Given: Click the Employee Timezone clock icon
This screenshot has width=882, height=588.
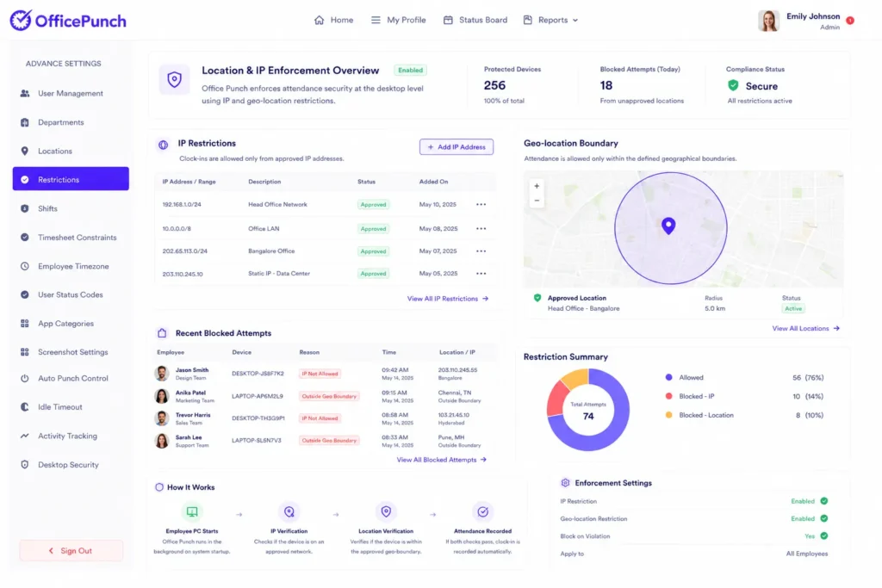Looking at the screenshot, I should tap(25, 266).
